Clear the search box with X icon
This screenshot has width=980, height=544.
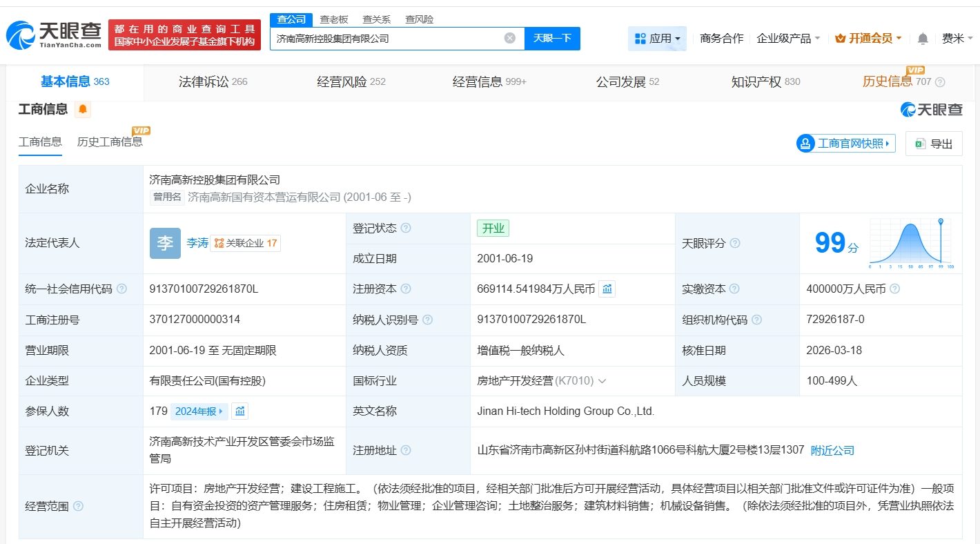click(509, 39)
